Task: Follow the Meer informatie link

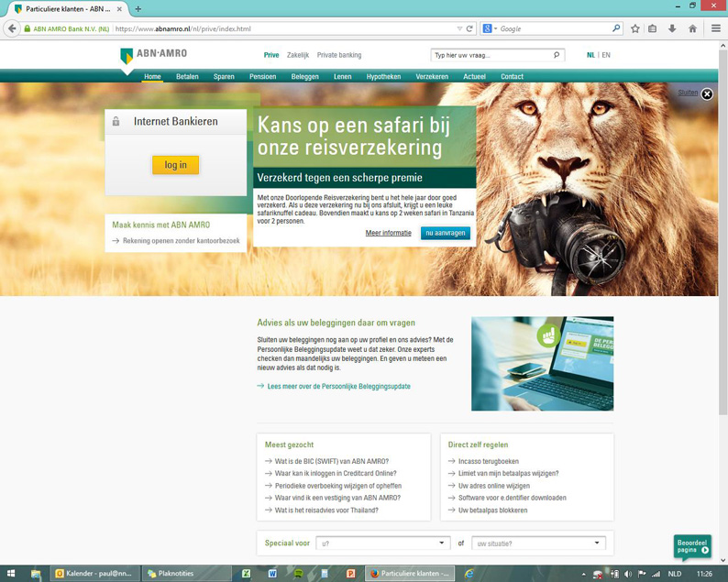Action: [x=388, y=233]
